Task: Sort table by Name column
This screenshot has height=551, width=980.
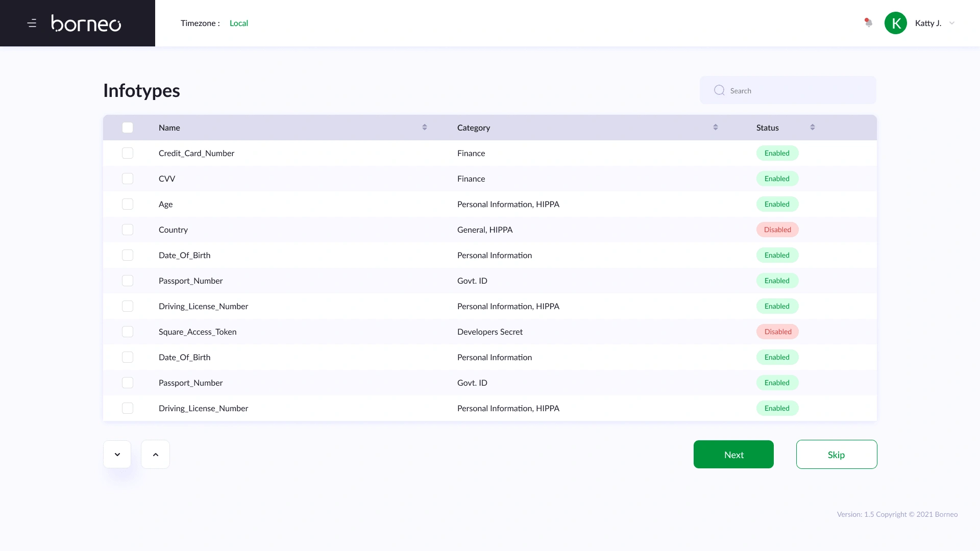Action: (424, 128)
